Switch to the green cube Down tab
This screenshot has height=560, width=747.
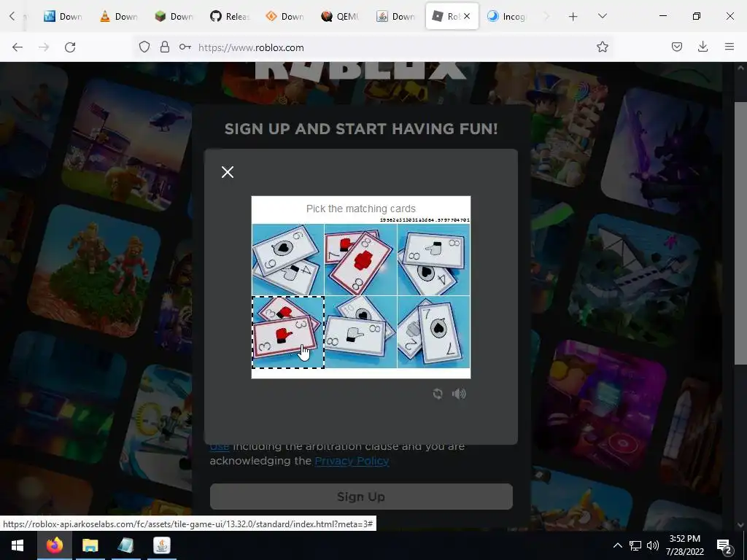[x=174, y=16]
